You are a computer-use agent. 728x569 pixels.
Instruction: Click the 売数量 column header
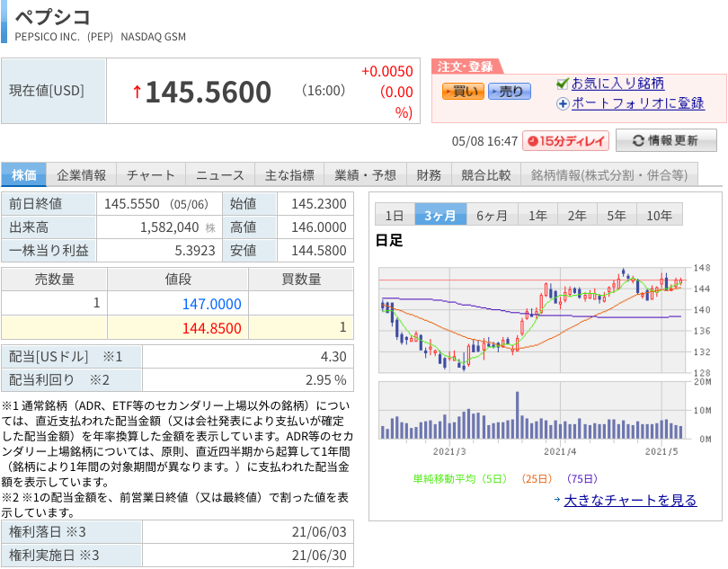coord(54,280)
